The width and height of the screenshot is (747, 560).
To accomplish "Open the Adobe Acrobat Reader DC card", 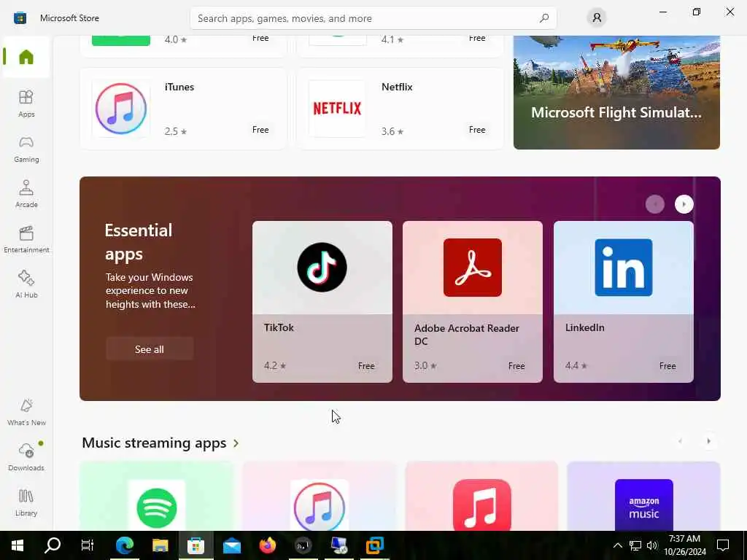I will [473, 301].
